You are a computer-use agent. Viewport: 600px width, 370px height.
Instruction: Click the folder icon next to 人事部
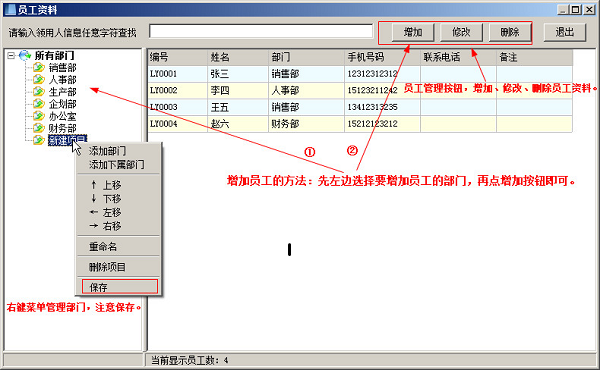[39, 80]
